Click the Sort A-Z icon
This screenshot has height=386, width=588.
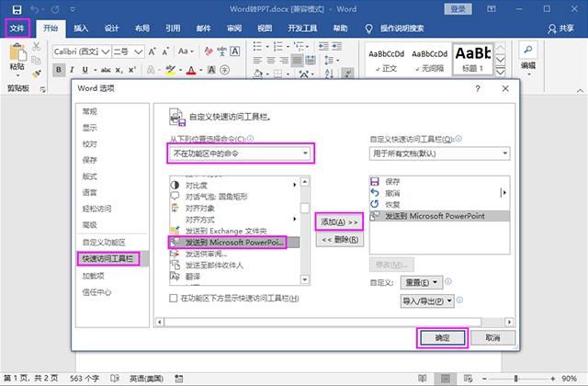click(329, 74)
